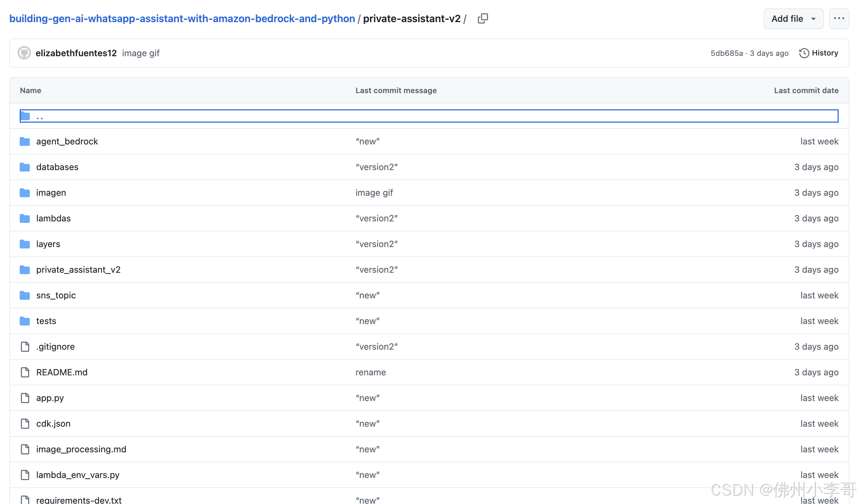Click the lambdas folder icon
858x504 pixels.
(x=25, y=218)
